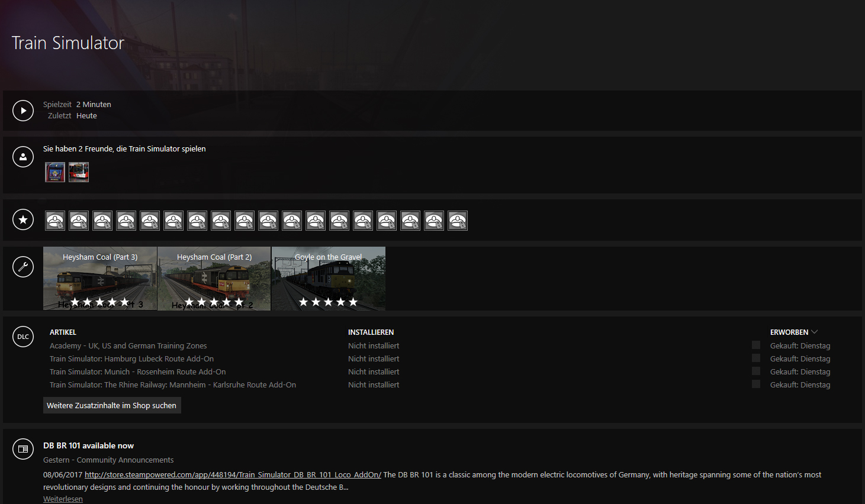This screenshot has height=504, width=865.
Task: Enable the Hamburg Lubeck Route Add-On checkbox
Action: click(756, 358)
